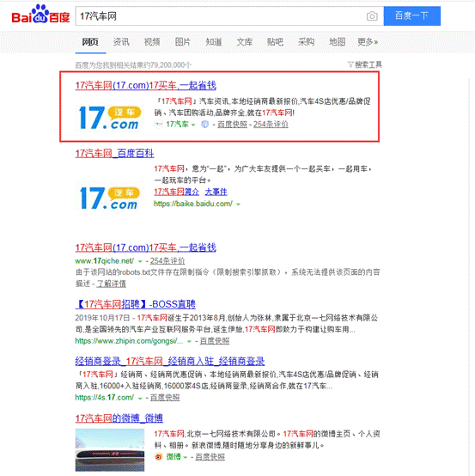Open 百度快照 for the 4s.17.com result
Image resolution: width=475 pixels, height=476 pixels.
pyautogui.click(x=165, y=397)
